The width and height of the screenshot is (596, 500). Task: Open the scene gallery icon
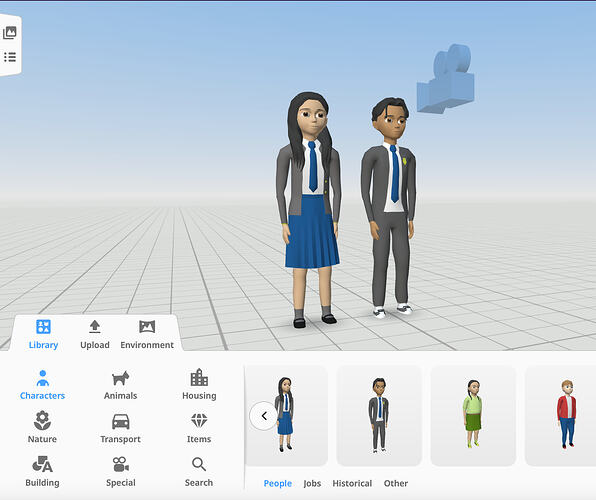[x=10, y=33]
